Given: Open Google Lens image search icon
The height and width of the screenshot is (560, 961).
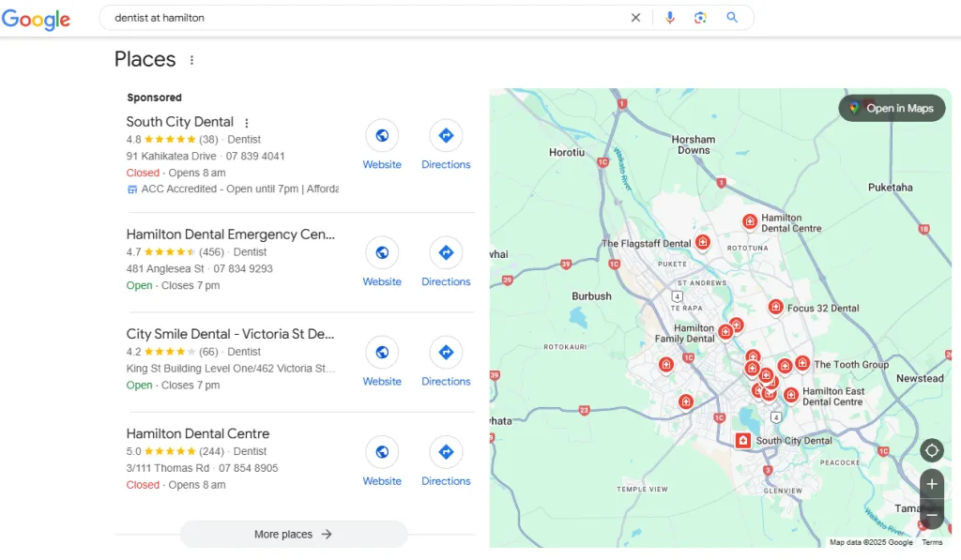Looking at the screenshot, I should point(700,18).
